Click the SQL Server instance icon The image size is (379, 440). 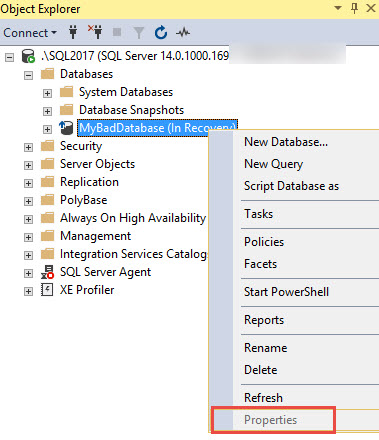(28, 56)
